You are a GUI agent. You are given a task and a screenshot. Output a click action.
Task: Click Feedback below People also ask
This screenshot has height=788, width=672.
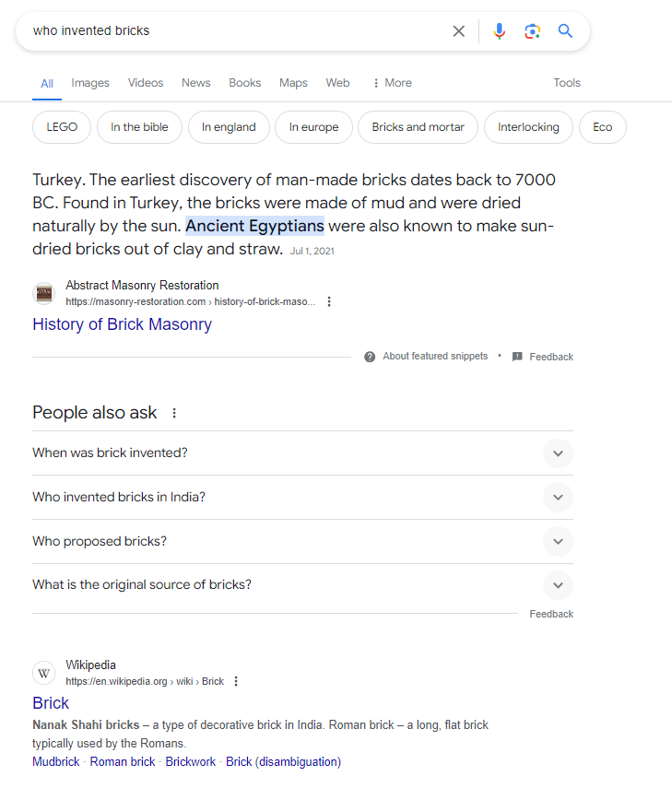pos(551,614)
